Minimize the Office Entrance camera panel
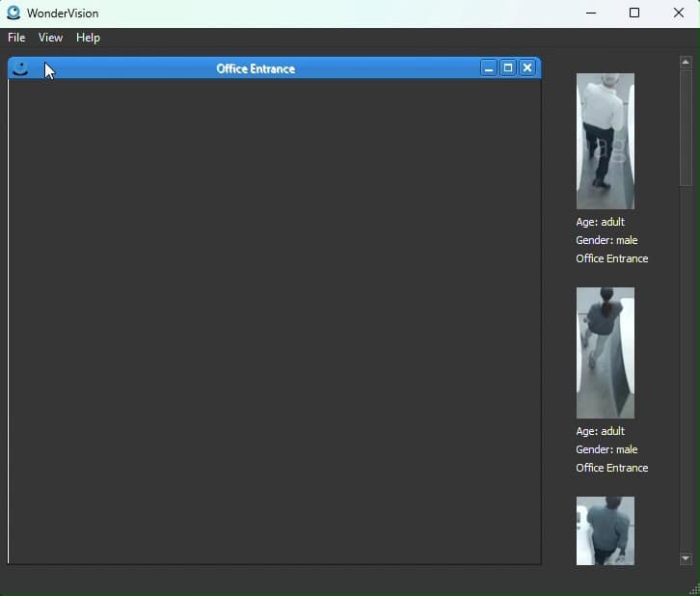Screen dimensions: 700x596 (x=489, y=68)
